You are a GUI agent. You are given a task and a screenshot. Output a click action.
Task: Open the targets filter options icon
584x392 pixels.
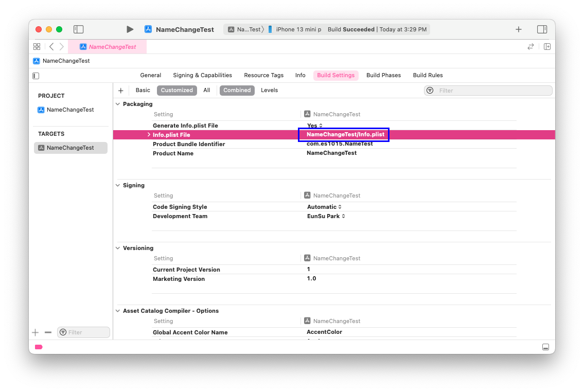[63, 332]
